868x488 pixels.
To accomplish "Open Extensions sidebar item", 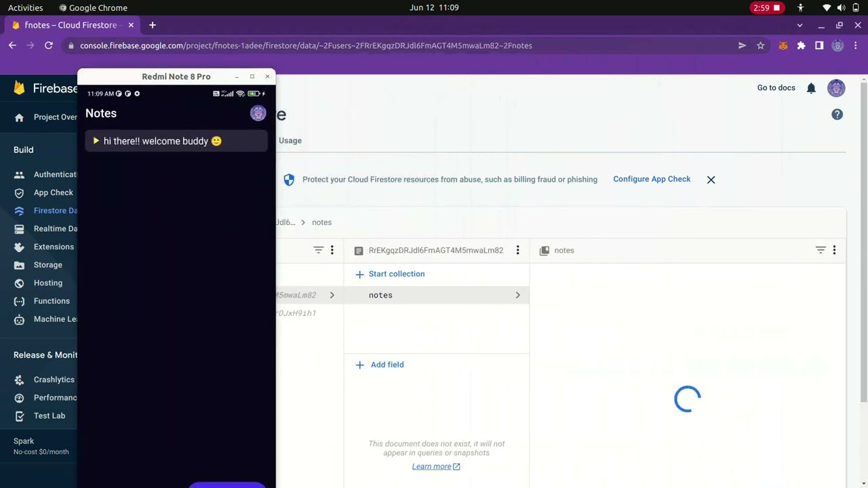I will tap(45, 247).
